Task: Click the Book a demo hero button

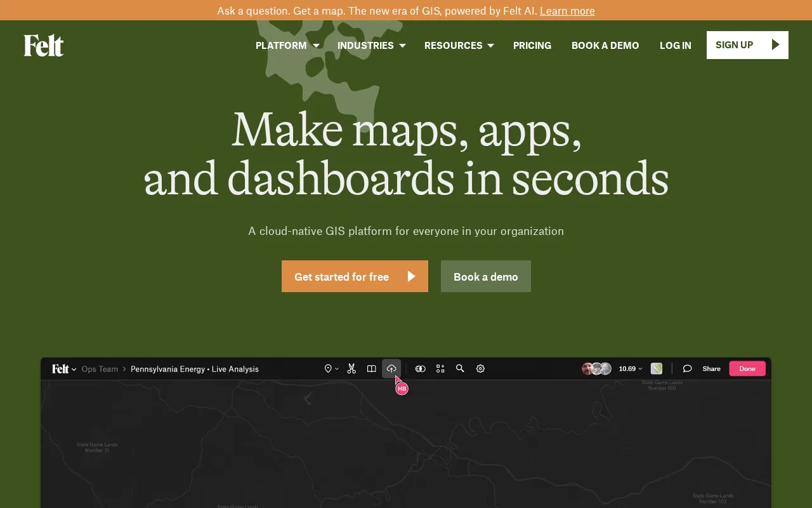Action: pyautogui.click(x=486, y=276)
